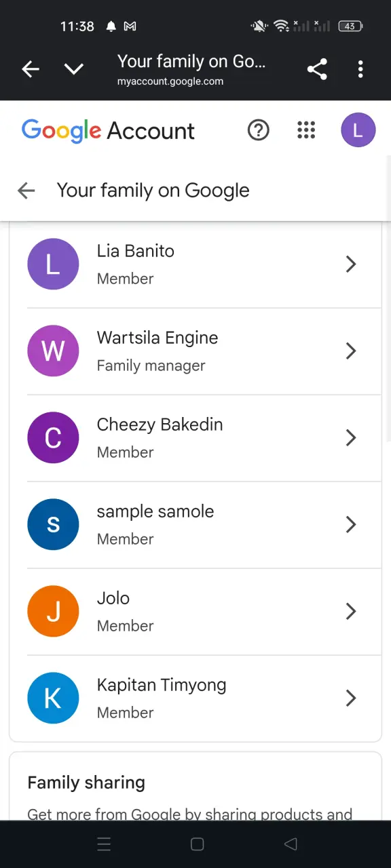Tap the myaccount.google.com URL text
Image resolution: width=391 pixels, height=868 pixels.
(x=170, y=81)
